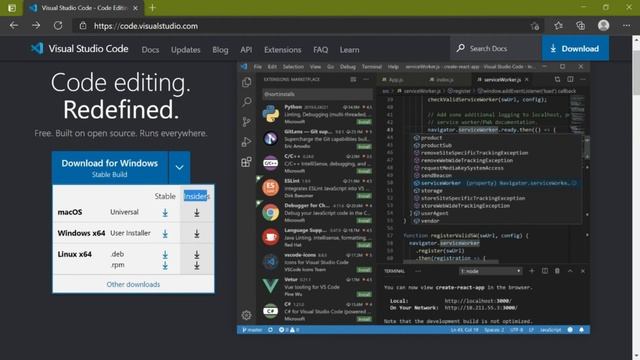Open the browser profile avatar
Screen dimensions: 640x360
tap(603, 26)
